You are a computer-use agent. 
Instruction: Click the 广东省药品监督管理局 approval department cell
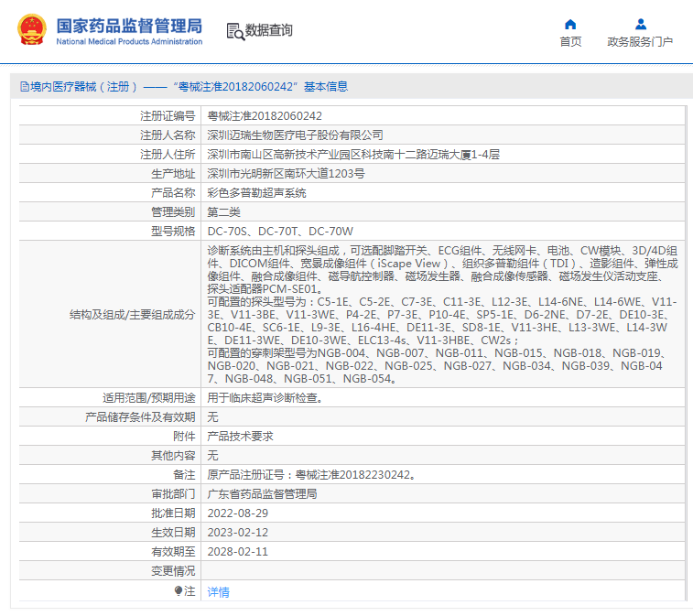click(263, 494)
